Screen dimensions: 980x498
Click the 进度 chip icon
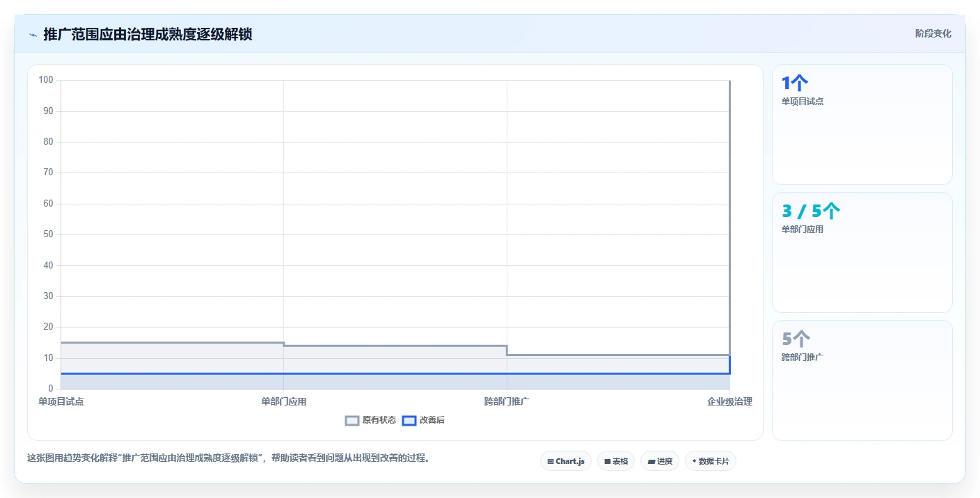(651, 461)
